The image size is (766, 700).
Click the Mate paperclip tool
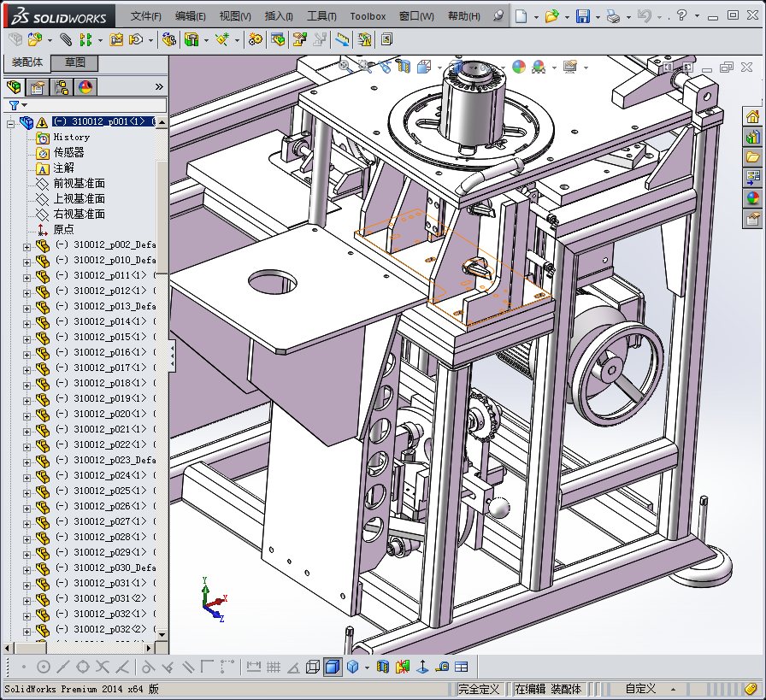[66, 39]
